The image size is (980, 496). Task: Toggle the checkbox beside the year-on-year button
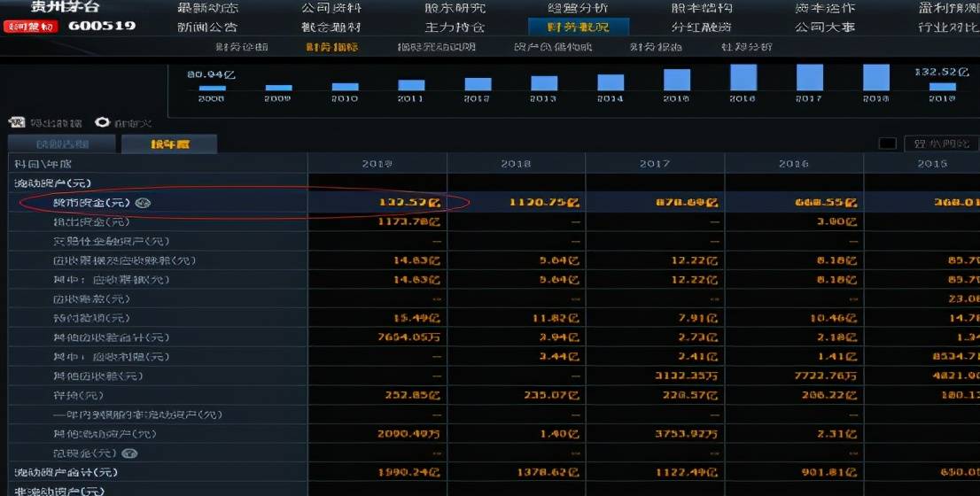click(x=887, y=143)
